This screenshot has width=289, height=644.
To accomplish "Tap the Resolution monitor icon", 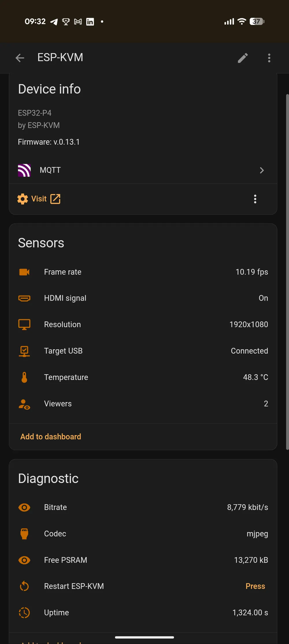I will (24, 325).
